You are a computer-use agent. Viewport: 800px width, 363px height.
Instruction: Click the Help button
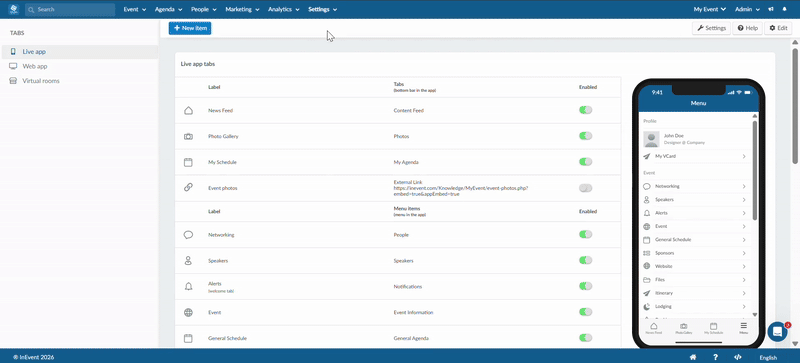747,28
